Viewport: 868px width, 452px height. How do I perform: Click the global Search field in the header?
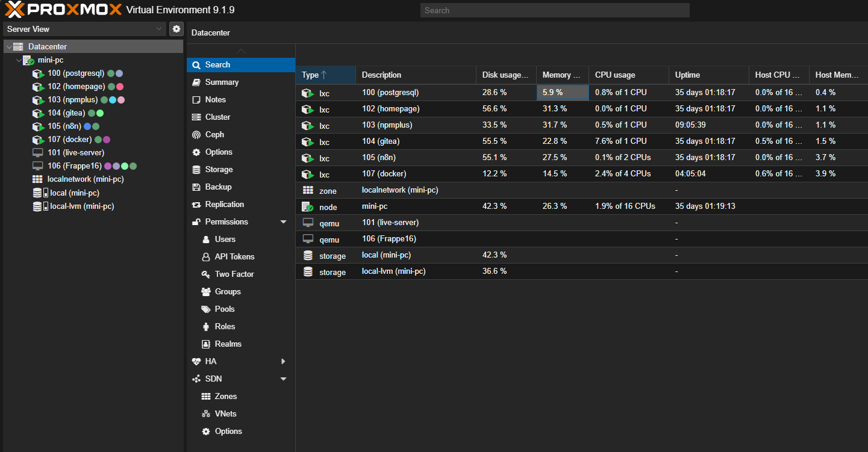tap(554, 10)
